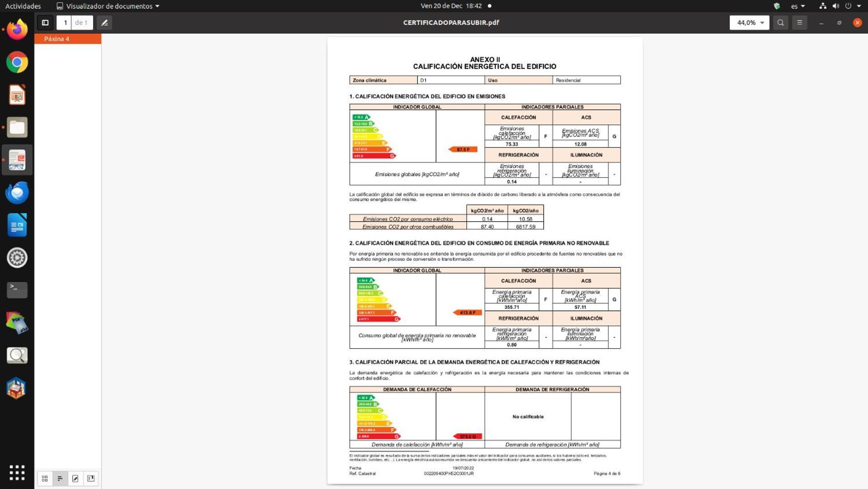Open the clock and calendar panel
Screen dimensions: 868x489
455,6
